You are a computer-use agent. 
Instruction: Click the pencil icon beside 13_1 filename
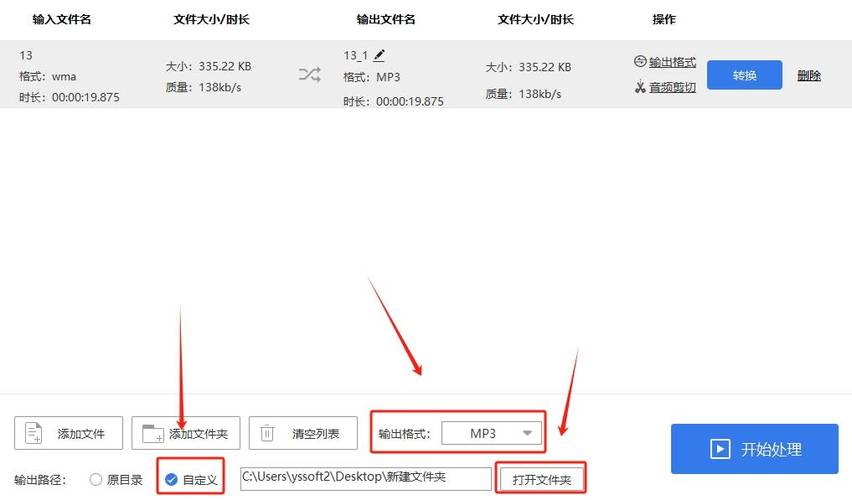(x=379, y=55)
